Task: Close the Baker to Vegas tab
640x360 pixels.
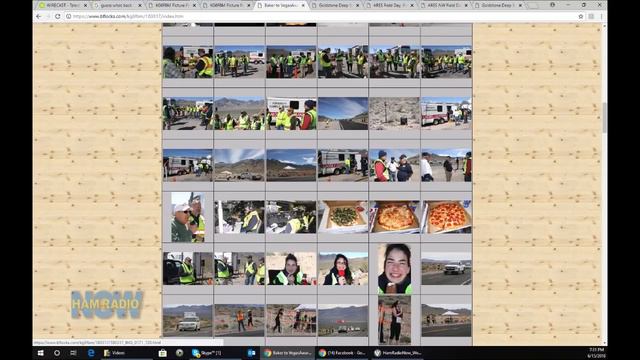Action: pos(303,5)
